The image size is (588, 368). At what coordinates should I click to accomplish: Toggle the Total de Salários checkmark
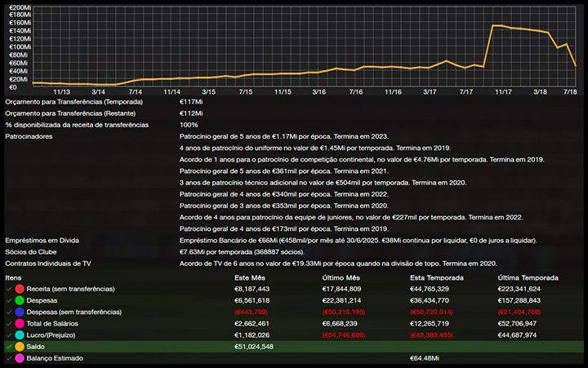point(8,323)
